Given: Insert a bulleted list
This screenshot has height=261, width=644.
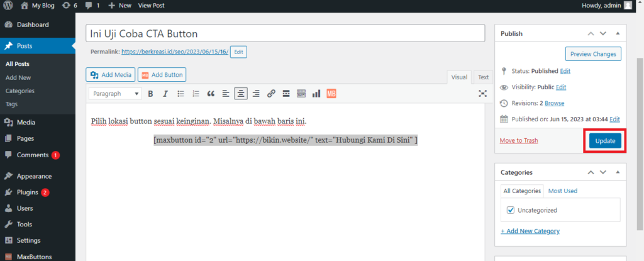Looking at the screenshot, I should click(x=180, y=94).
